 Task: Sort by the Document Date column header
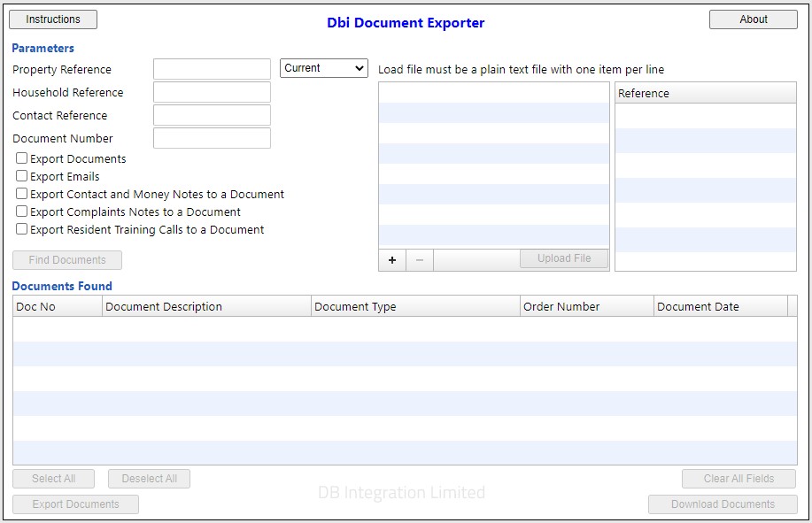coord(720,306)
